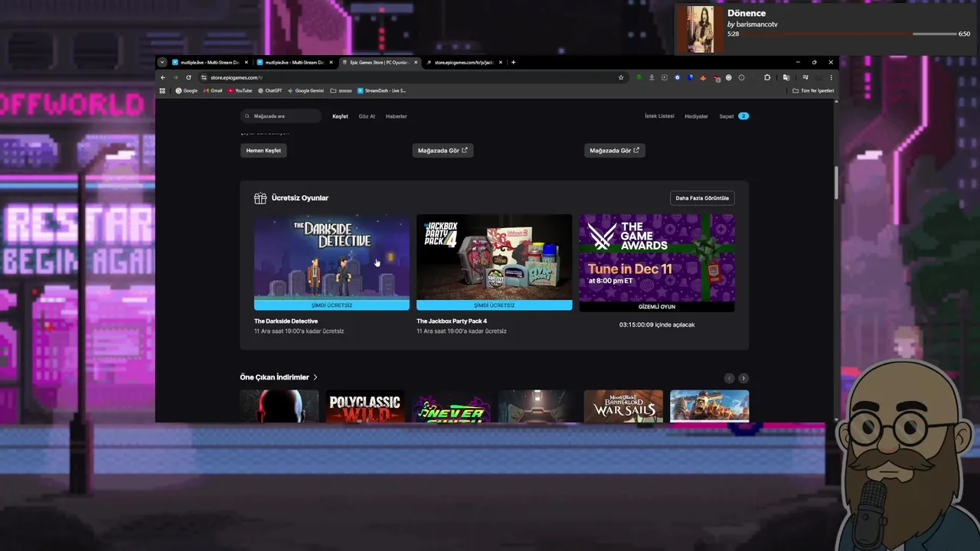Viewport: 980px width, 551px height.
Task: Click the Mağazada ara search field
Action: [281, 116]
